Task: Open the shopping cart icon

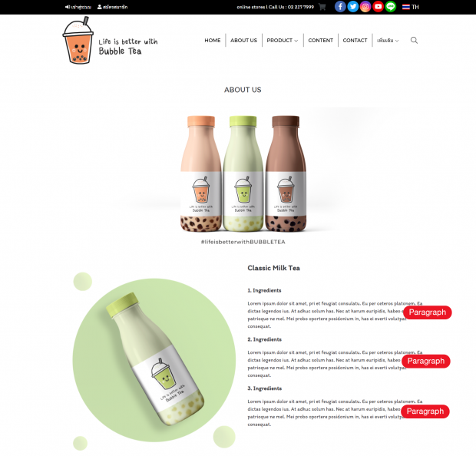Action: 322,7
